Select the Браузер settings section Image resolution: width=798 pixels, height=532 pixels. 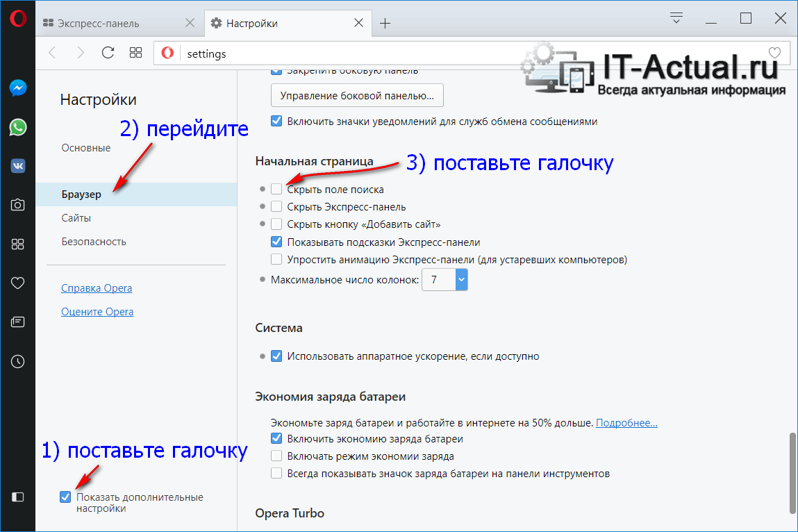[x=136, y=194]
